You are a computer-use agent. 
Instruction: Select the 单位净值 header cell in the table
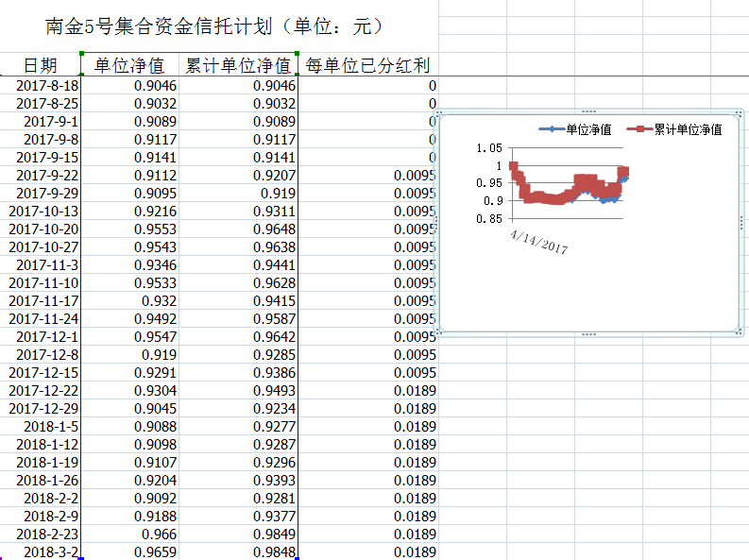129,65
